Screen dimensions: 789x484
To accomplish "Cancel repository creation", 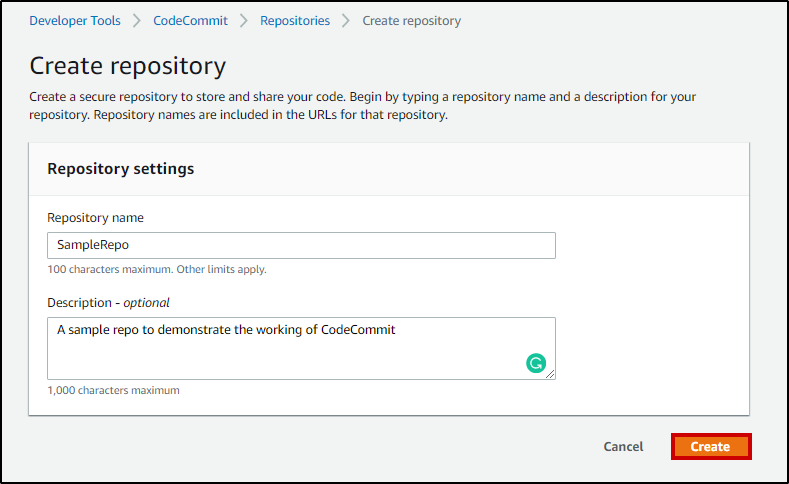I will (623, 447).
